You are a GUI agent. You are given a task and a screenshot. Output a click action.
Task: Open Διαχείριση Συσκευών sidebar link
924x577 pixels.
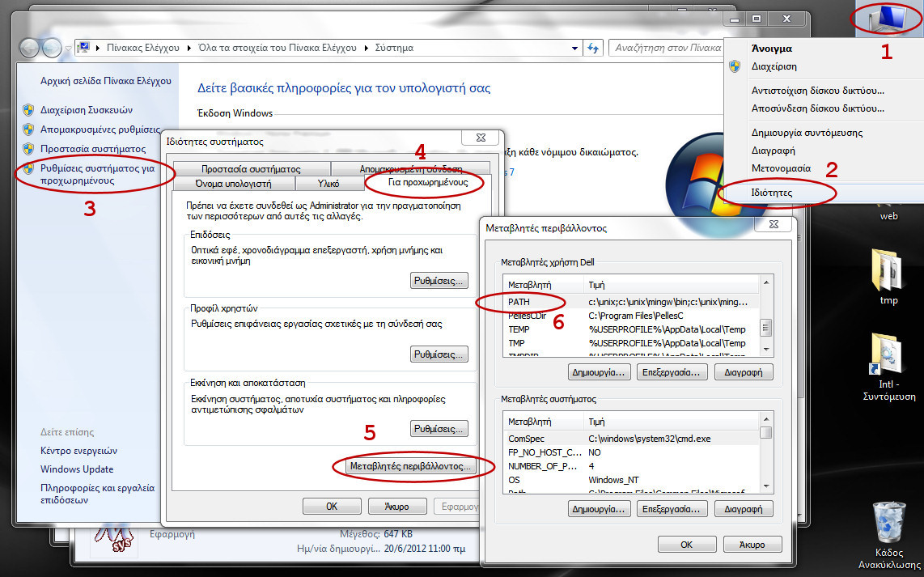[87, 109]
